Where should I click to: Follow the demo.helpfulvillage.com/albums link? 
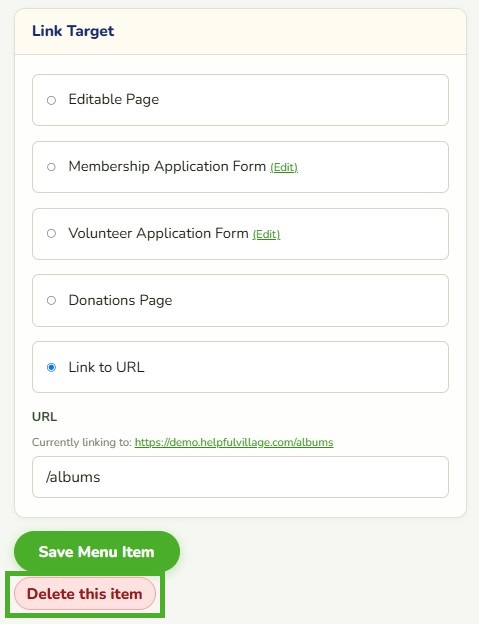click(234, 443)
